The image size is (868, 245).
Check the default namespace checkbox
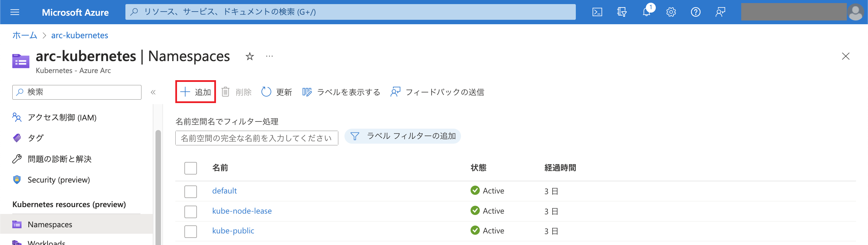[x=191, y=191]
